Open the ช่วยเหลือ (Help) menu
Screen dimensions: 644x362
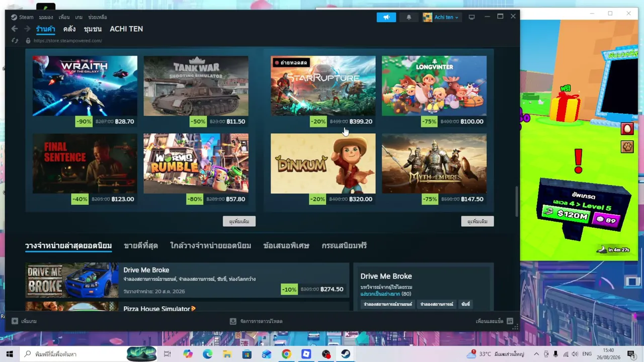[98, 17]
